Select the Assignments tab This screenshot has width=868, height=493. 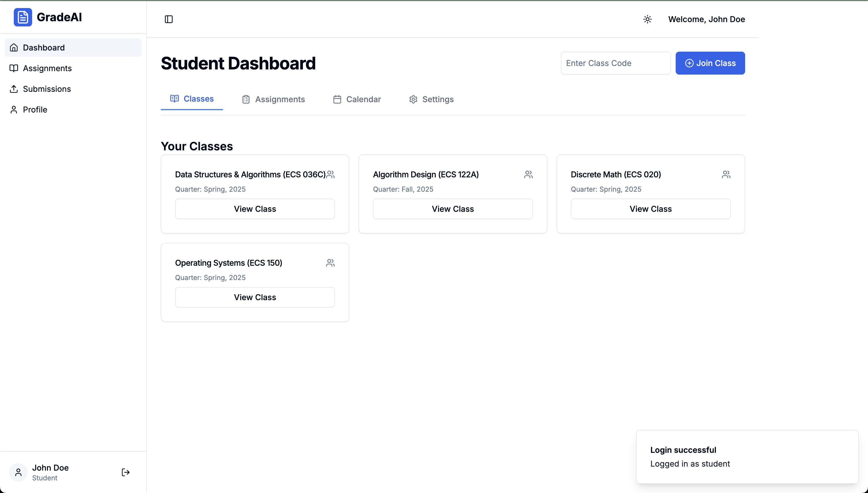pos(273,99)
